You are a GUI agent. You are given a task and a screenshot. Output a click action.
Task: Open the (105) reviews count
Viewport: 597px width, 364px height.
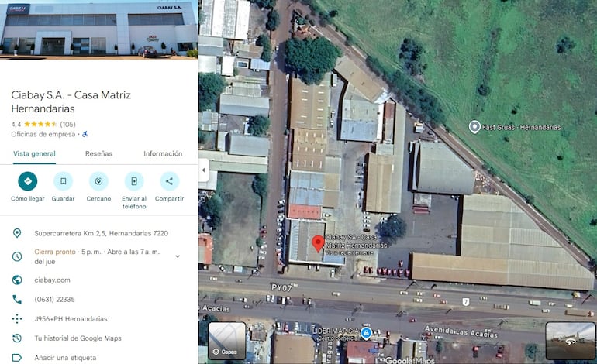click(x=67, y=124)
